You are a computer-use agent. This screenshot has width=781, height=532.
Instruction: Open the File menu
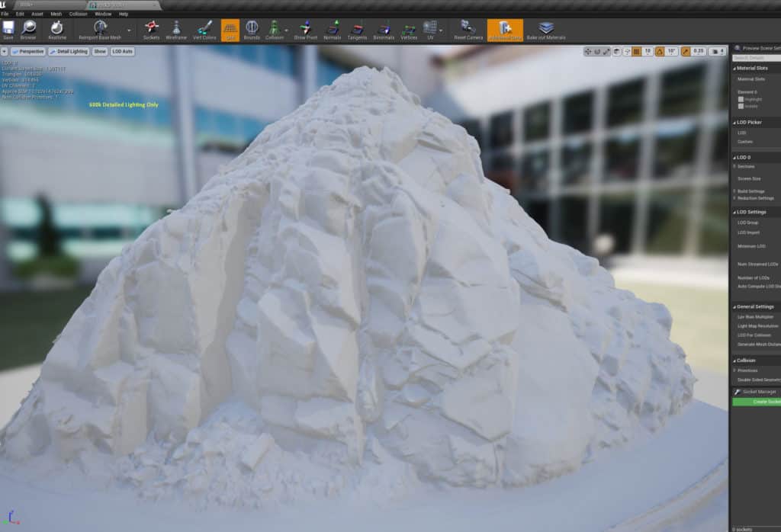pos(5,14)
